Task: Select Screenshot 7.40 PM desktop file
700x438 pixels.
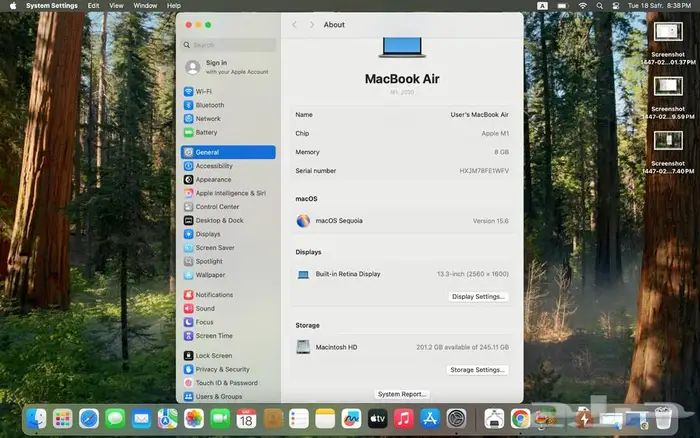Action: (668, 152)
